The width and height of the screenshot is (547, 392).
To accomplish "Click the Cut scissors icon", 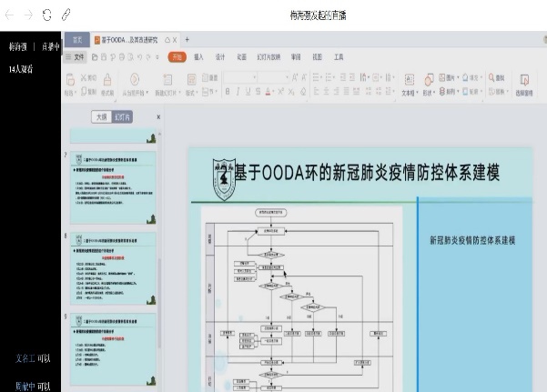I will pyautogui.click(x=85, y=77).
